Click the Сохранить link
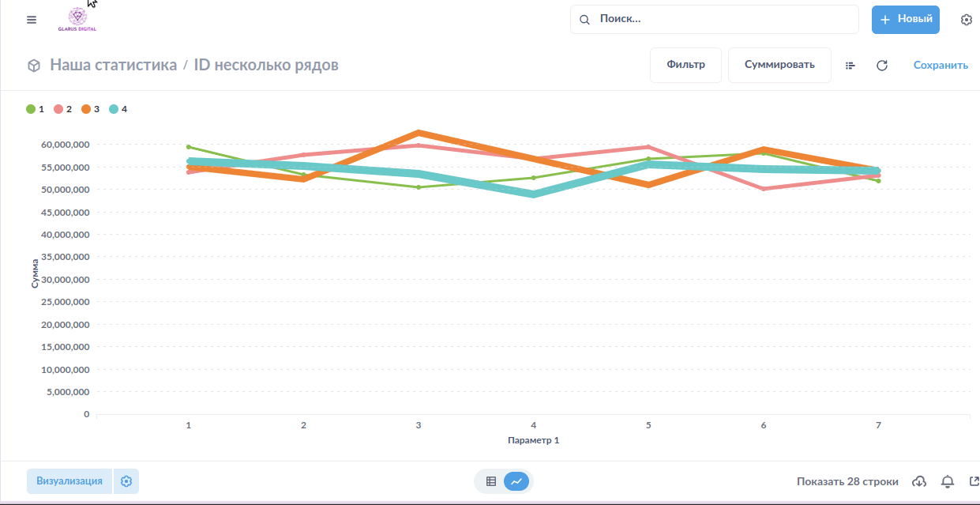 pos(941,65)
